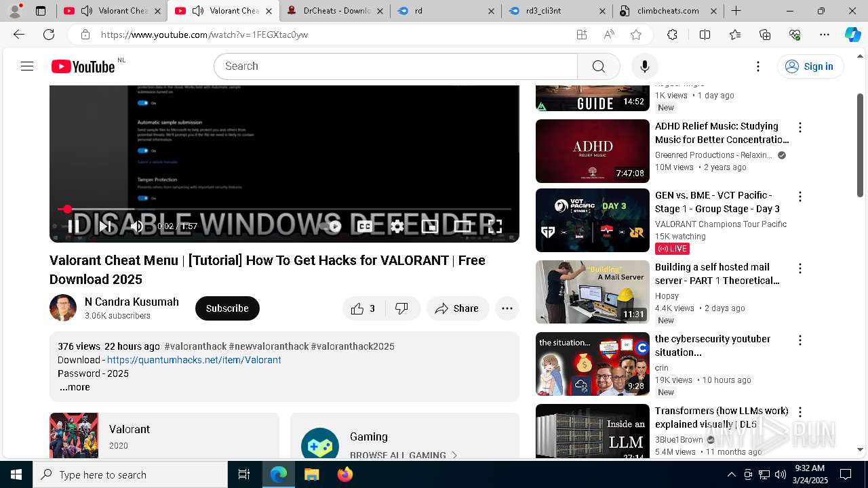Dislike this video

click(x=402, y=308)
